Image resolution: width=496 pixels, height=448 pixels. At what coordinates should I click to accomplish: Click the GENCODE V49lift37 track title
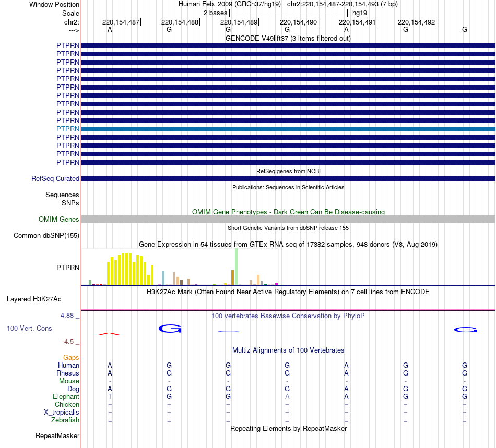click(x=288, y=38)
